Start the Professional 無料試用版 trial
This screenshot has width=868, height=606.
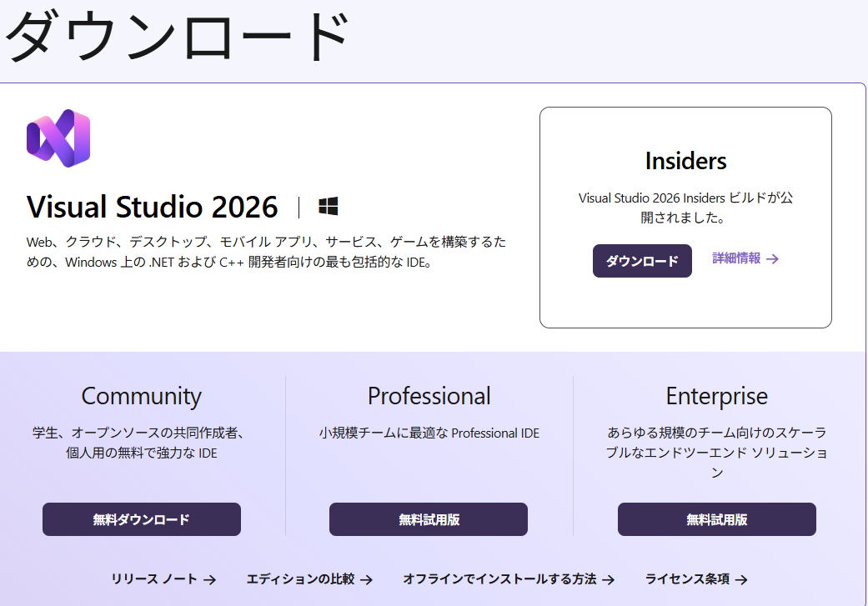pos(429,519)
